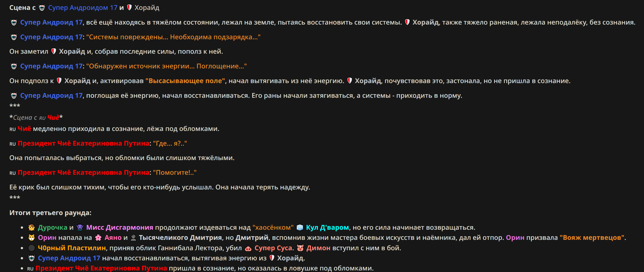Click the orange word "хаосёнком"
Image resolution: width=644 pixels, height=272 pixels.
click(273, 228)
